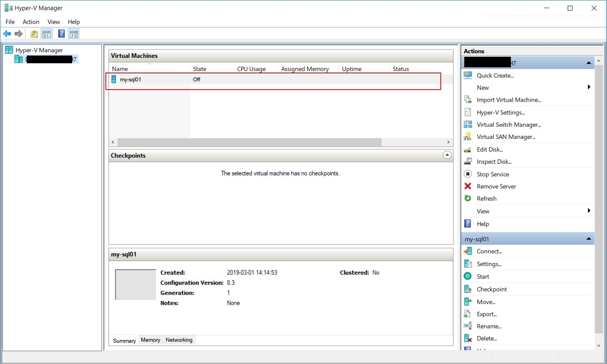Click the my-sql01 VM preview thumbnail

point(135,285)
